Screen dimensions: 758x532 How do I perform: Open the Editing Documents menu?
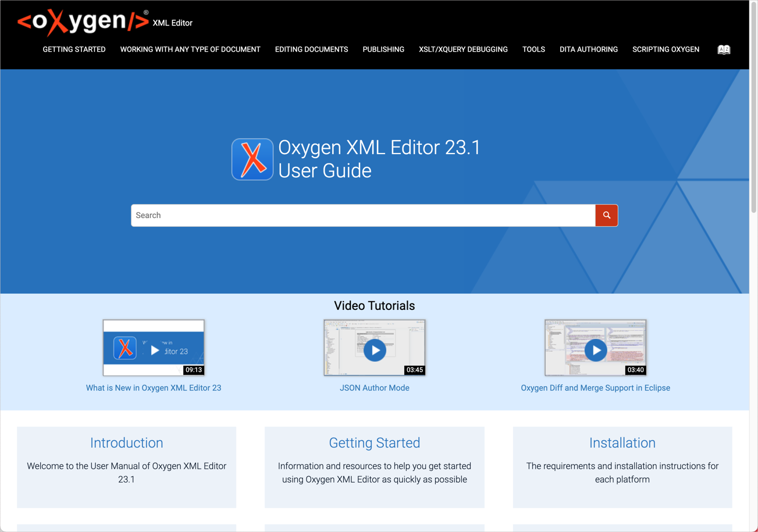click(311, 49)
